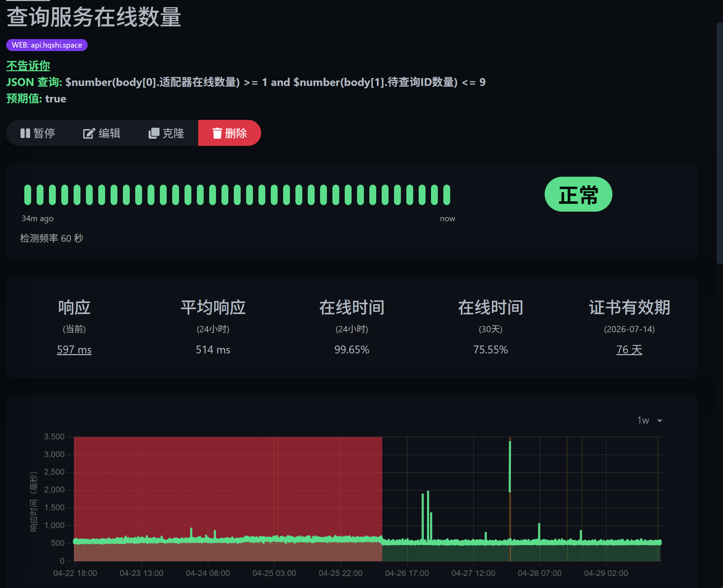Click the 76 天 certificate expiry link
Image resolution: width=723 pixels, height=588 pixels.
point(629,350)
